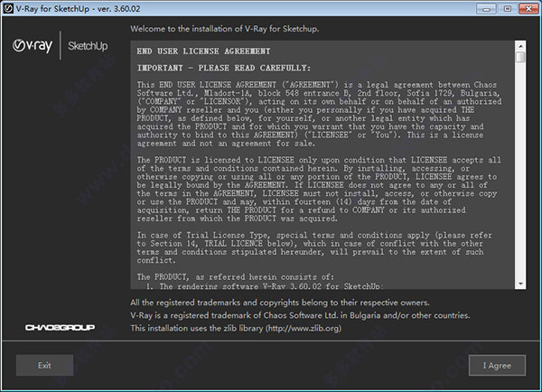Click the Welcome to the installation text

[x=224, y=29]
